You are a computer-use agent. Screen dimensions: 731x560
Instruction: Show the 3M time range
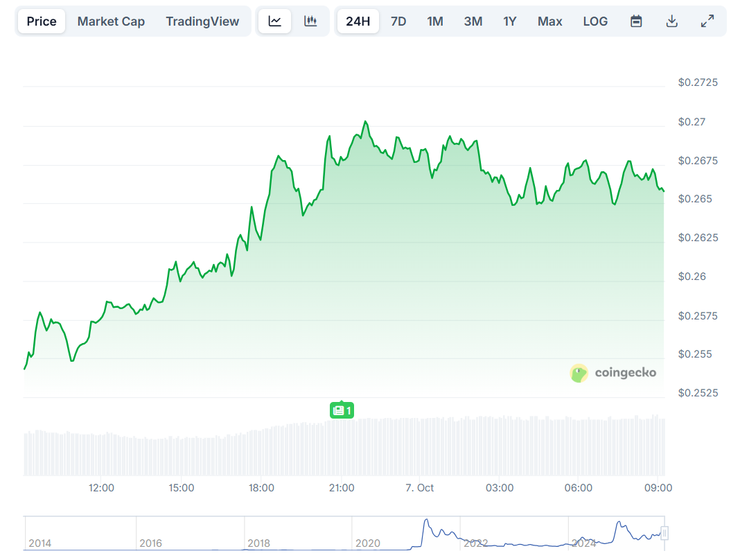pyautogui.click(x=473, y=21)
